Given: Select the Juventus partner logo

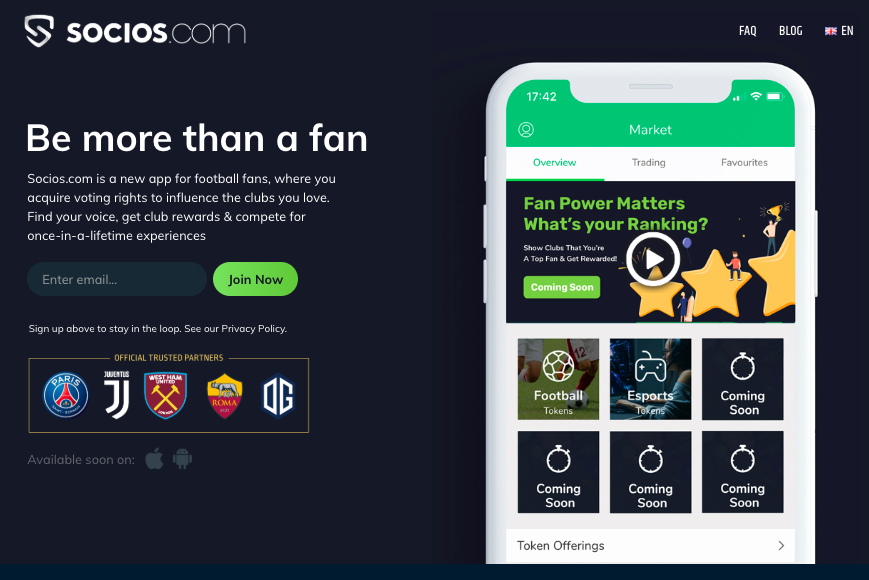Looking at the screenshot, I should coord(117,394).
